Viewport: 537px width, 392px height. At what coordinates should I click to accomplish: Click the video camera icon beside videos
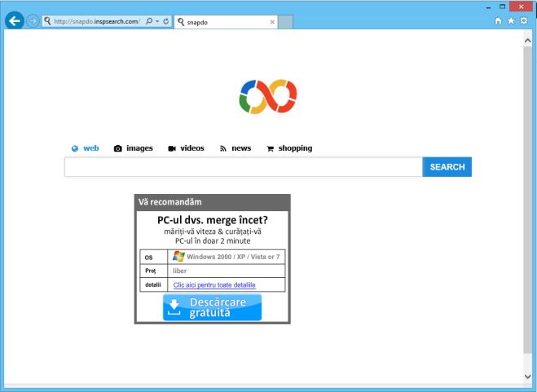click(x=172, y=148)
